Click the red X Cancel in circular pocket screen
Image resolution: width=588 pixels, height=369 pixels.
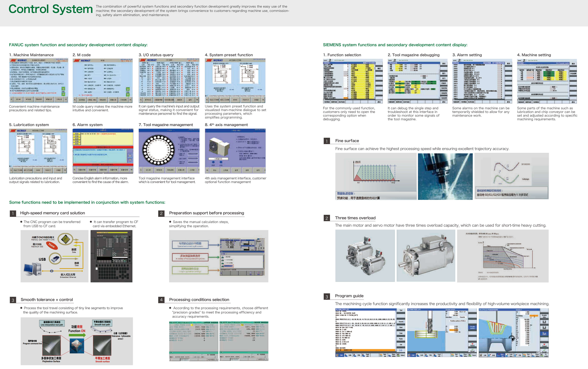[x=473, y=345]
